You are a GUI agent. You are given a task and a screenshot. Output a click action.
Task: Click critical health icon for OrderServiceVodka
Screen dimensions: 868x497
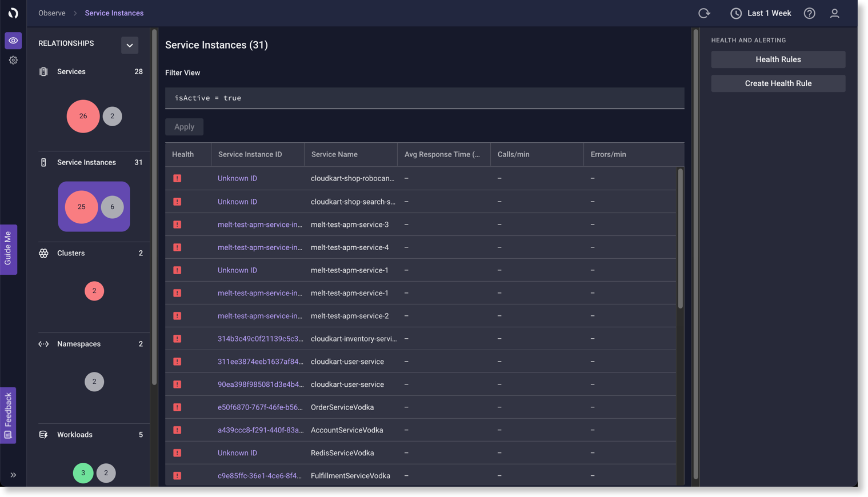coord(177,407)
